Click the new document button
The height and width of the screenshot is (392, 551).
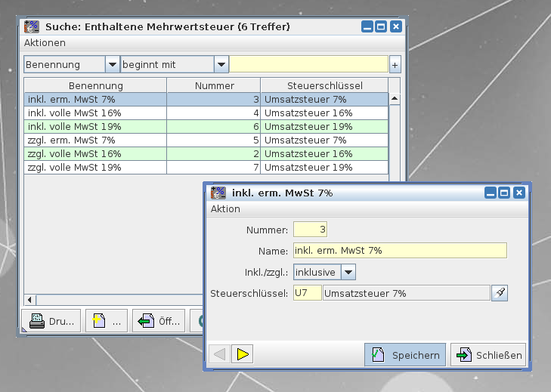click(106, 321)
